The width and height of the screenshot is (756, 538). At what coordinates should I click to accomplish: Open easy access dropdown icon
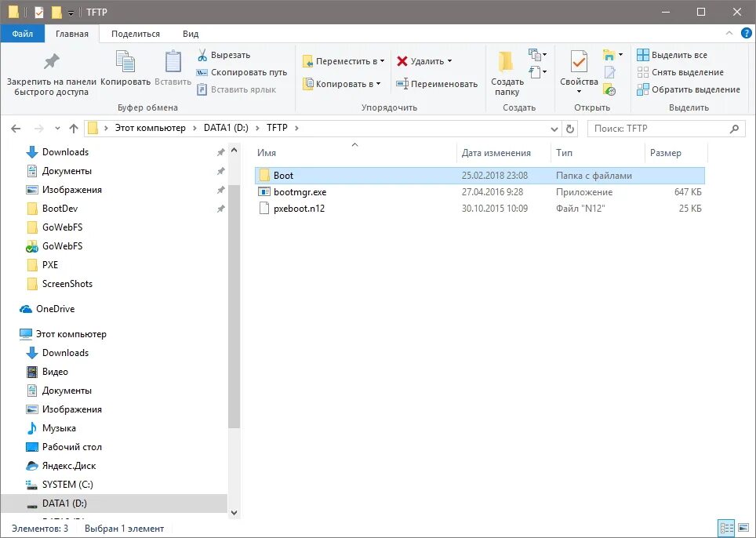(x=537, y=72)
